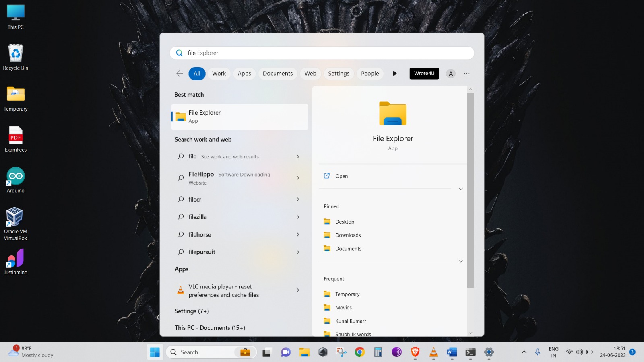Switch to the Apps filter tab
The height and width of the screenshot is (362, 644).
[x=244, y=74]
